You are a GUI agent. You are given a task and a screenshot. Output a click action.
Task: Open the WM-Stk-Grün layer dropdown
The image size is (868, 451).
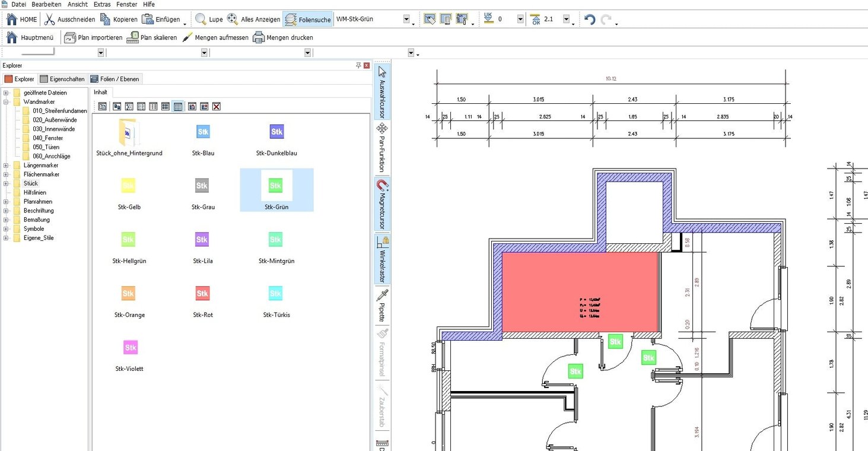(407, 20)
